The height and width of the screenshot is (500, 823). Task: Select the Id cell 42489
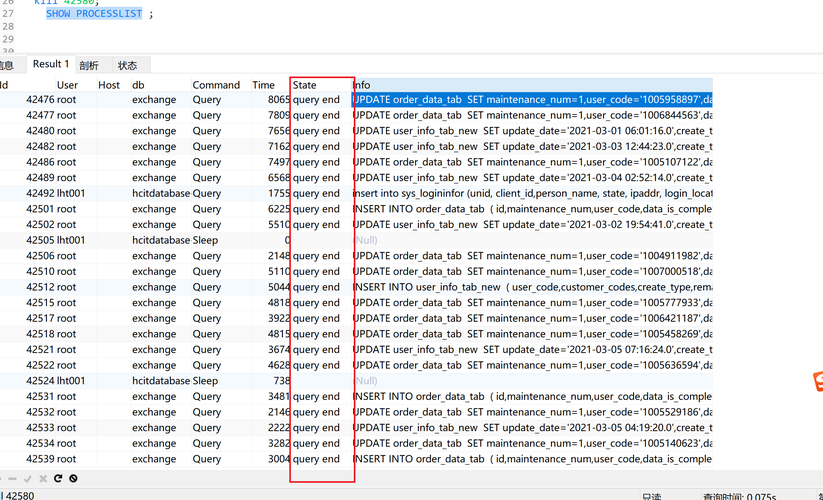[x=40, y=178]
